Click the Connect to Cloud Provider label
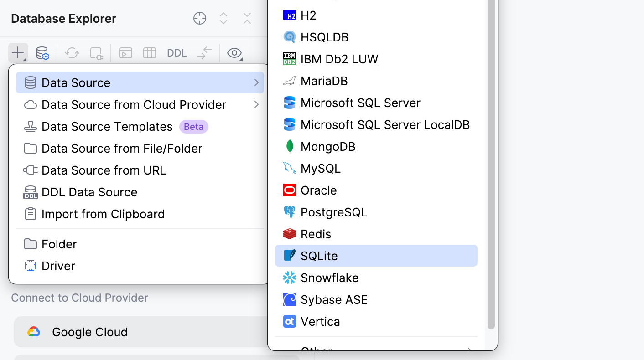This screenshot has width=644, height=360. click(x=80, y=298)
